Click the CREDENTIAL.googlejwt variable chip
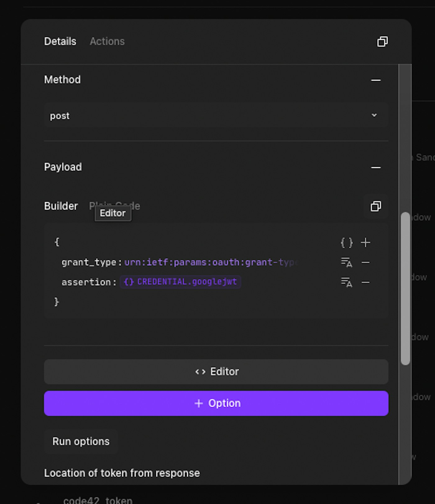 pyautogui.click(x=181, y=282)
